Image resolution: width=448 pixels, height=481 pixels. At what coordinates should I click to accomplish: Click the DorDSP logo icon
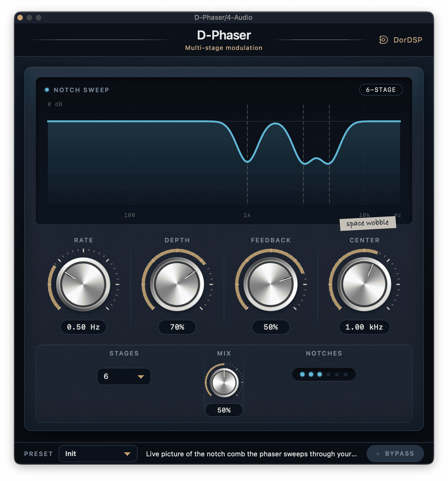tap(383, 40)
